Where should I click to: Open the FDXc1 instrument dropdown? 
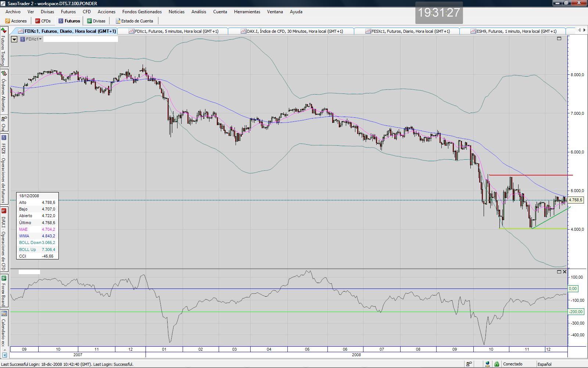coord(31,39)
